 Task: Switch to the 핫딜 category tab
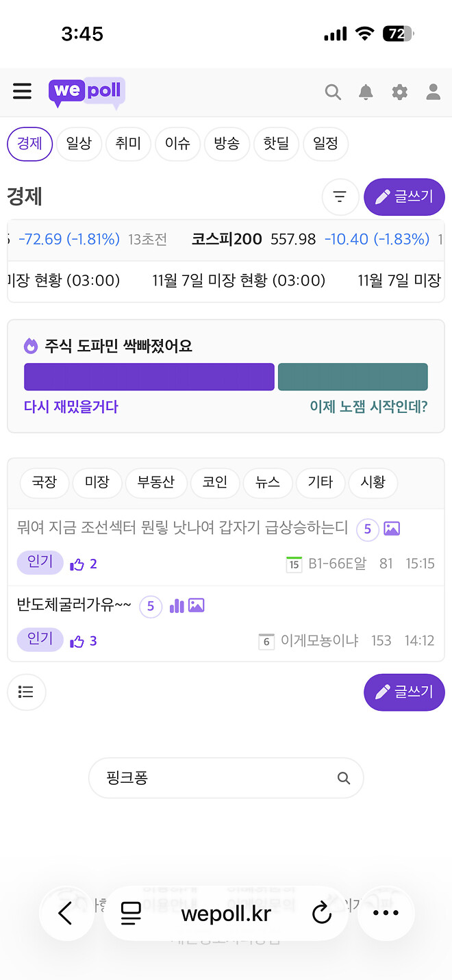click(276, 144)
